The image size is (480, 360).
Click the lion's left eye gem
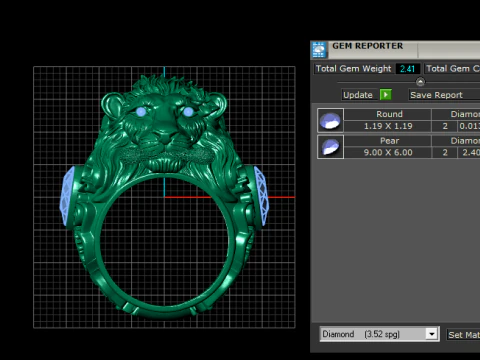[x=141, y=112]
